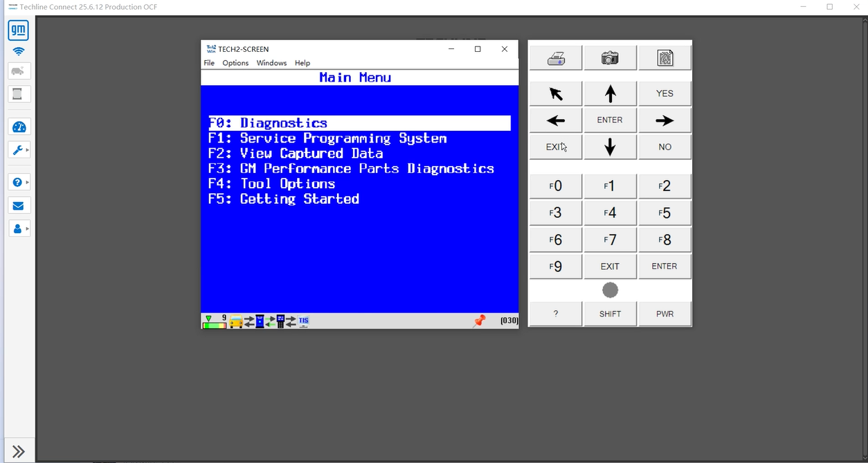The image size is (868, 463).
Task: Expand the user profile dropdown in sidebar
Action: (19, 228)
